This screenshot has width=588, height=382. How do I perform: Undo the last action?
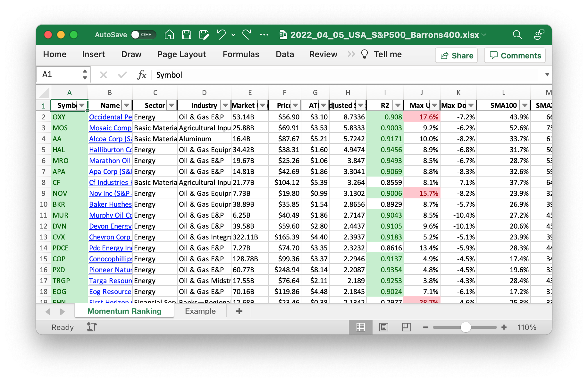tap(221, 35)
